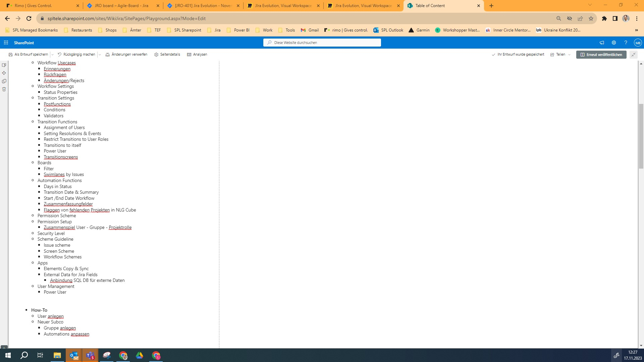Open Outlook from the taskbar
Image resolution: width=644 pixels, height=362 pixels.
pyautogui.click(x=74, y=355)
